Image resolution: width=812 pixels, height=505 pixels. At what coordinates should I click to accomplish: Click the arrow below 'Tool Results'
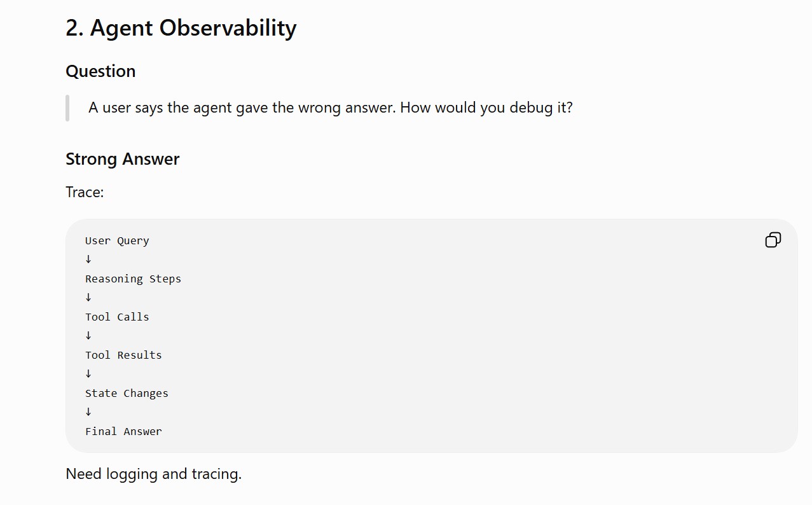tap(88, 374)
